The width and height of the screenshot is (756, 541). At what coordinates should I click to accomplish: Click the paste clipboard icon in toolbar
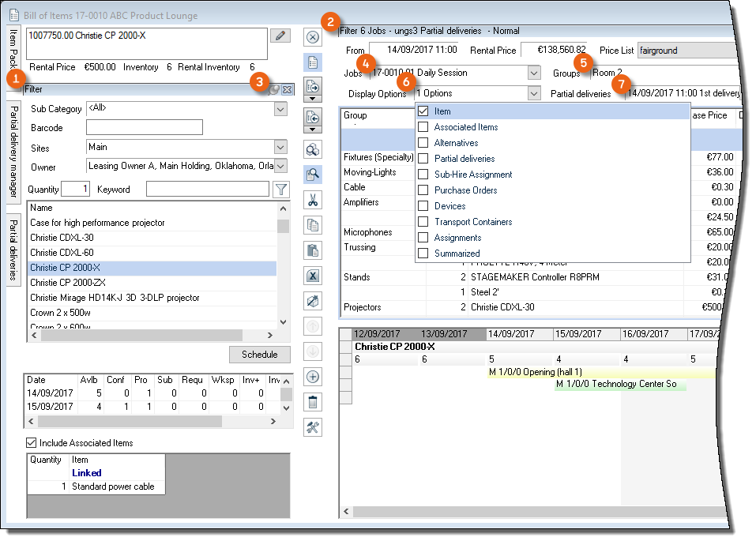(312, 250)
